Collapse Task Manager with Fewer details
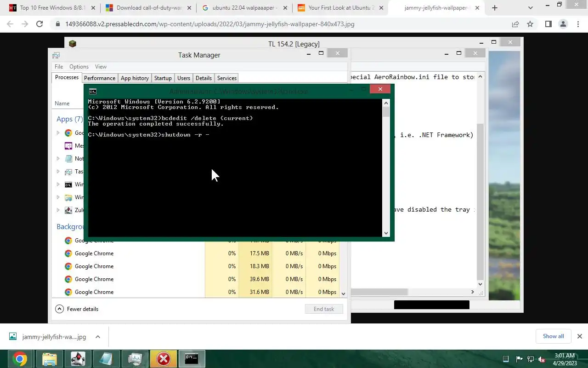Screen dimensions: 588x368 (77, 309)
